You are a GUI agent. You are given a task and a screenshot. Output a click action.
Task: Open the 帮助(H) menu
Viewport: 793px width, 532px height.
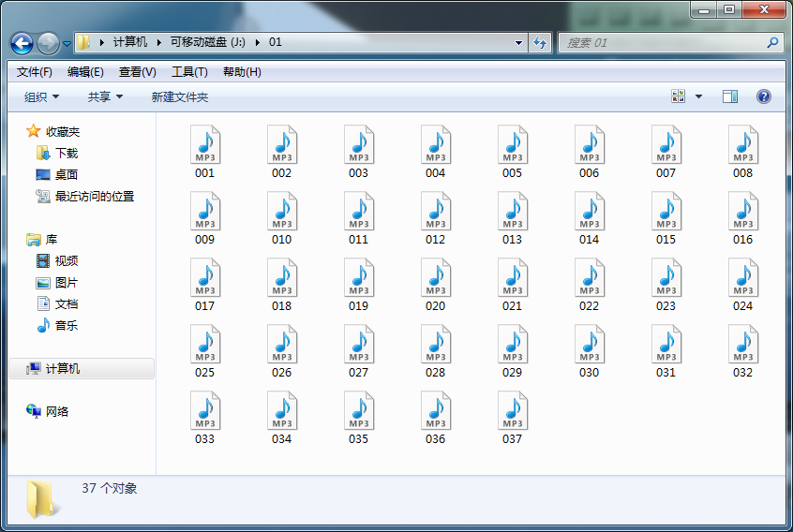[242, 72]
